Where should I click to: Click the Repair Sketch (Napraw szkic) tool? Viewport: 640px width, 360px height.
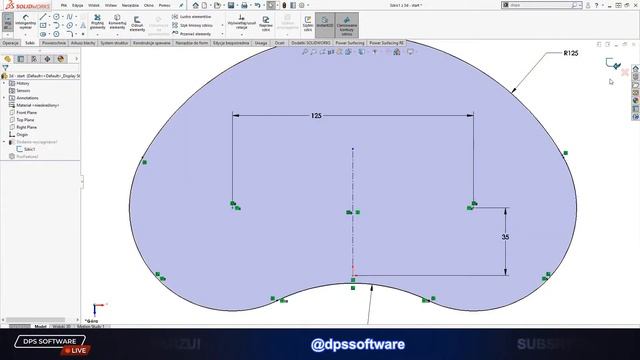[x=266, y=24]
